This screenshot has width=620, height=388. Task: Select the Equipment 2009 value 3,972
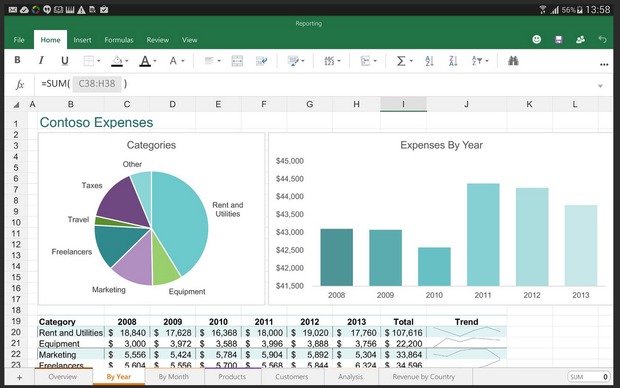point(173,344)
